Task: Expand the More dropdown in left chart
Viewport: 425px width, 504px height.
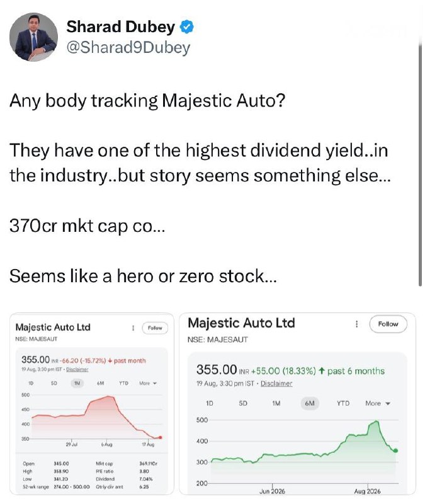Action: [148, 383]
